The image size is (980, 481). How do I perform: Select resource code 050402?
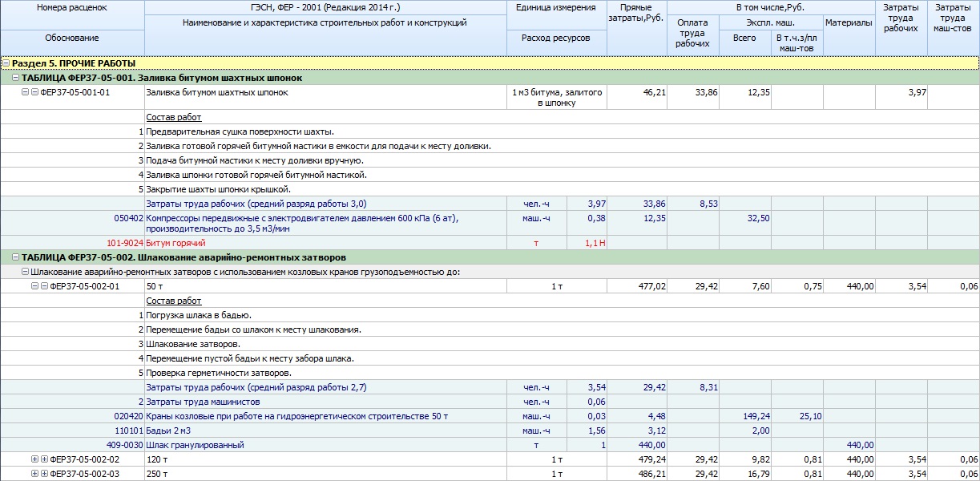pyautogui.click(x=129, y=218)
